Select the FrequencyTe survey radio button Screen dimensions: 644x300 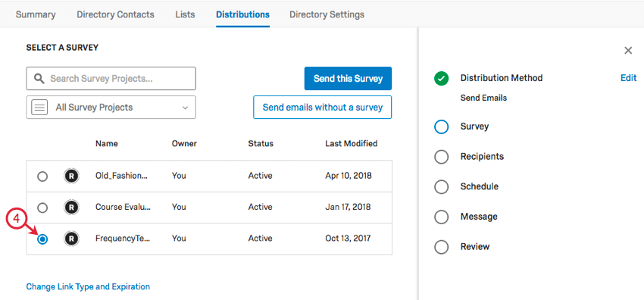tap(42, 239)
